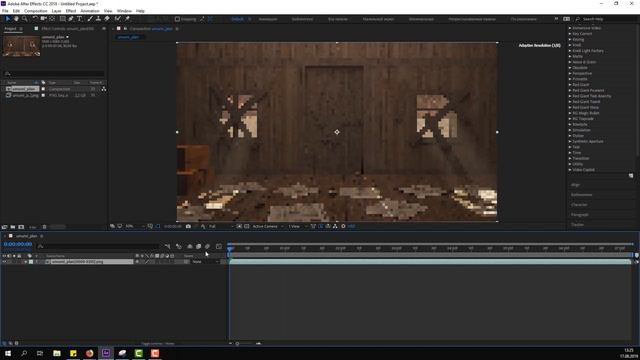Create new folder in Project panel
This screenshot has width=640, height=360.
pos(13,227)
